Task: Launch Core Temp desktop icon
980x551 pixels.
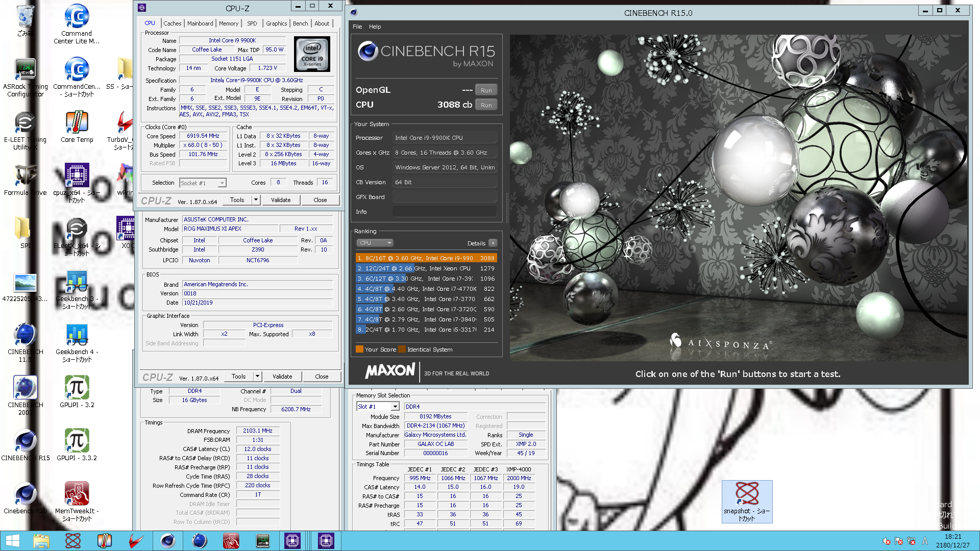Action: click(x=77, y=127)
